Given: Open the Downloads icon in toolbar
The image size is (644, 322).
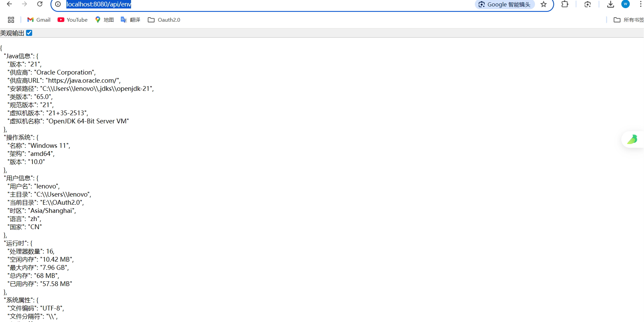Looking at the screenshot, I should click(x=610, y=4).
